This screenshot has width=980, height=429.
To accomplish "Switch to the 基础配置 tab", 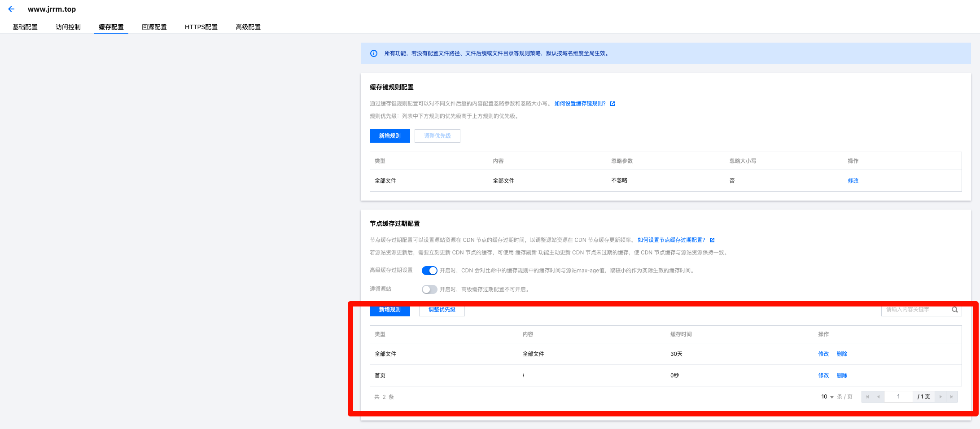I will pos(25,27).
